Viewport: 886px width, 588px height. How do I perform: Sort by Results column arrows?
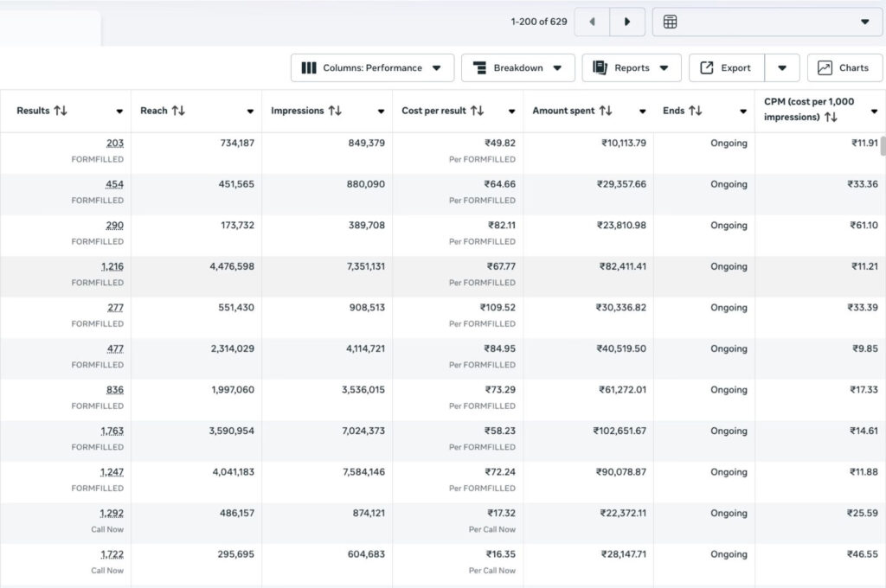tap(61, 111)
